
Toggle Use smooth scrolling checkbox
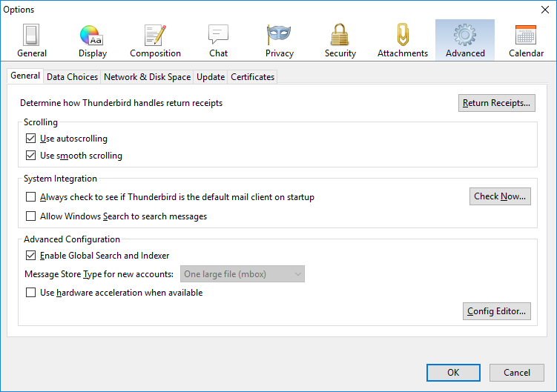[31, 155]
